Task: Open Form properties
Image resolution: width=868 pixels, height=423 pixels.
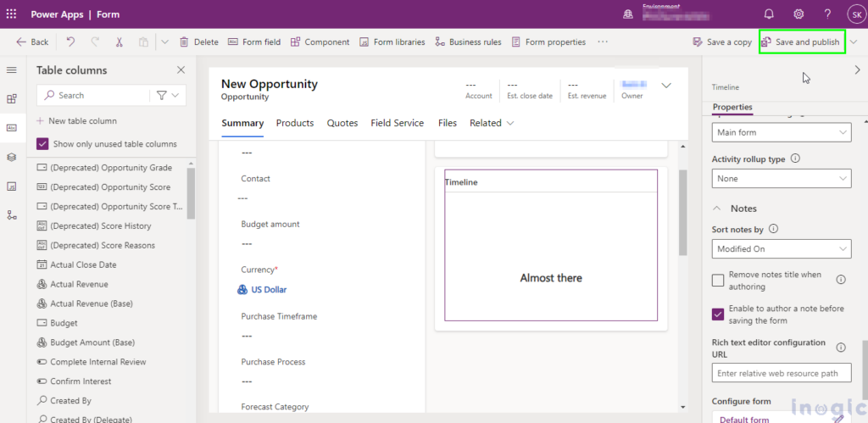Action: tap(548, 42)
